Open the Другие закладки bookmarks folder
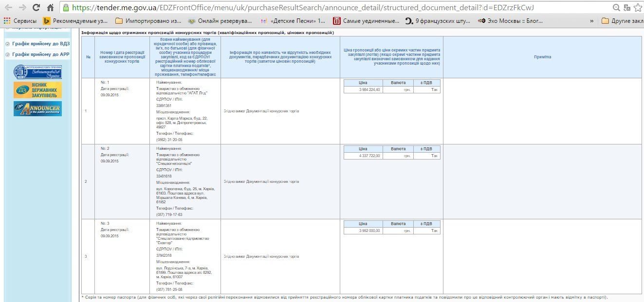Image resolution: width=644 pixels, height=302 pixels. 622,21
